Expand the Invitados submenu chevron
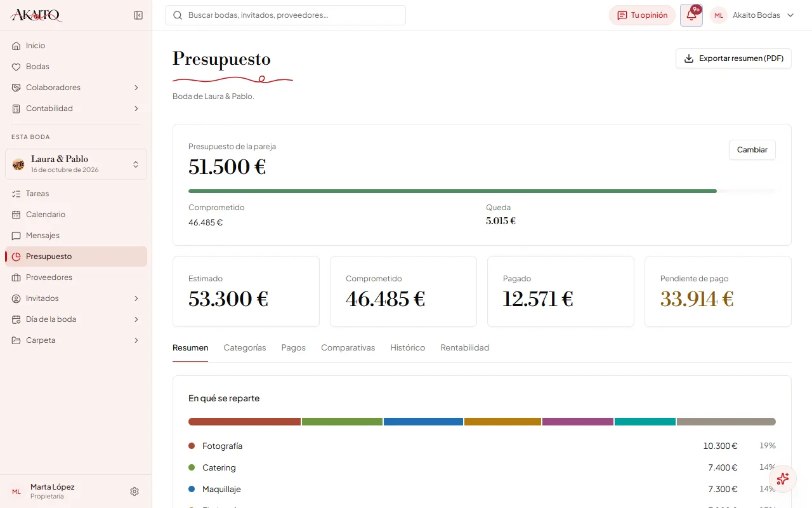 point(136,298)
